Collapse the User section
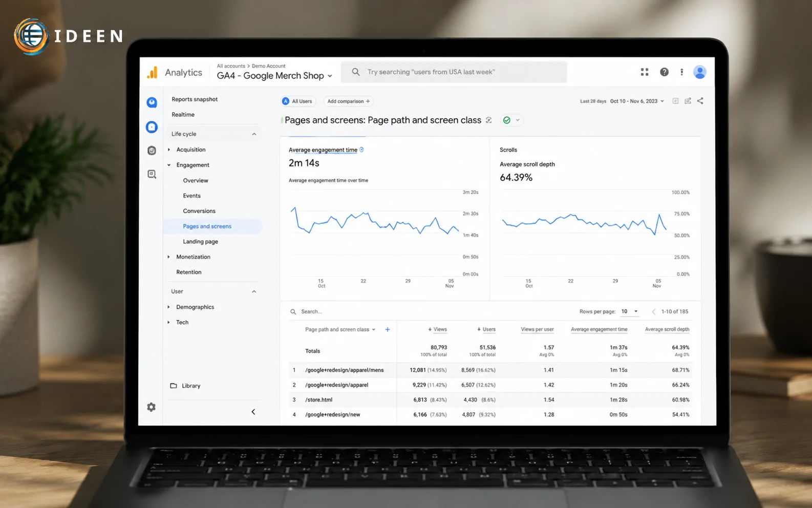The image size is (812, 508). [x=254, y=291]
